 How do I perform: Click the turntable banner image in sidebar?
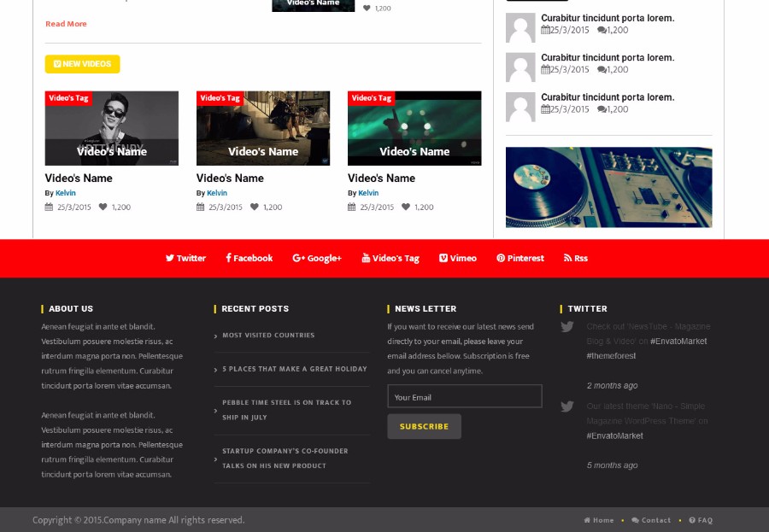609,187
